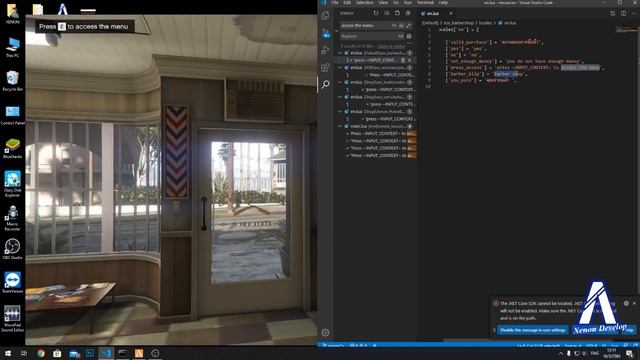
Task: Open Task View on the taskbar
Action: click(24, 353)
